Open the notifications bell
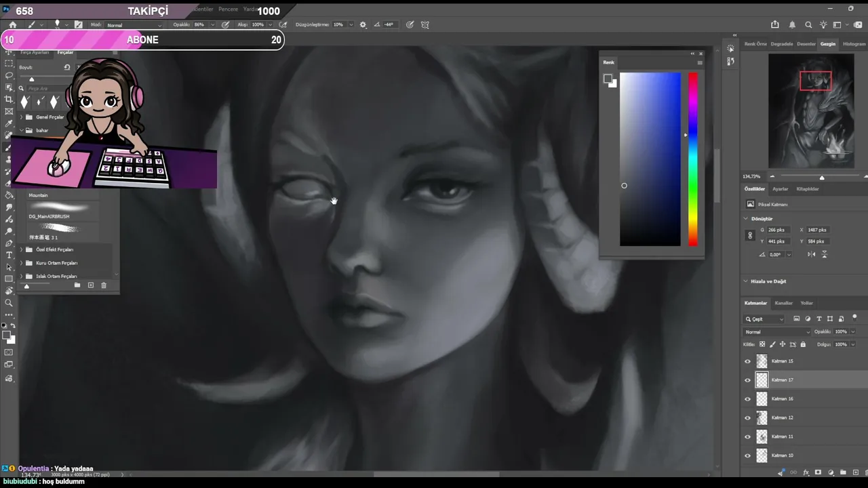868x488 pixels. point(792,24)
